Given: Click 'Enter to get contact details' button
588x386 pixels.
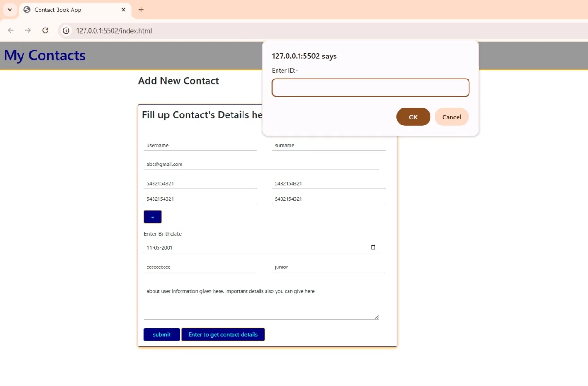Looking at the screenshot, I should pos(223,335).
